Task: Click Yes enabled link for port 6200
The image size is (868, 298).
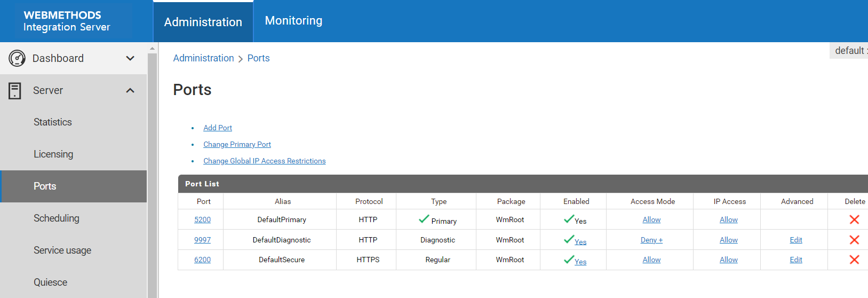Action: tap(580, 262)
